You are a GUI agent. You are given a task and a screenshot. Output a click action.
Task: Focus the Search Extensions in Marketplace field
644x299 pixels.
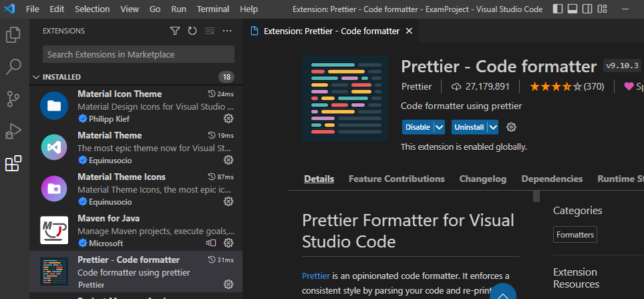click(x=138, y=54)
